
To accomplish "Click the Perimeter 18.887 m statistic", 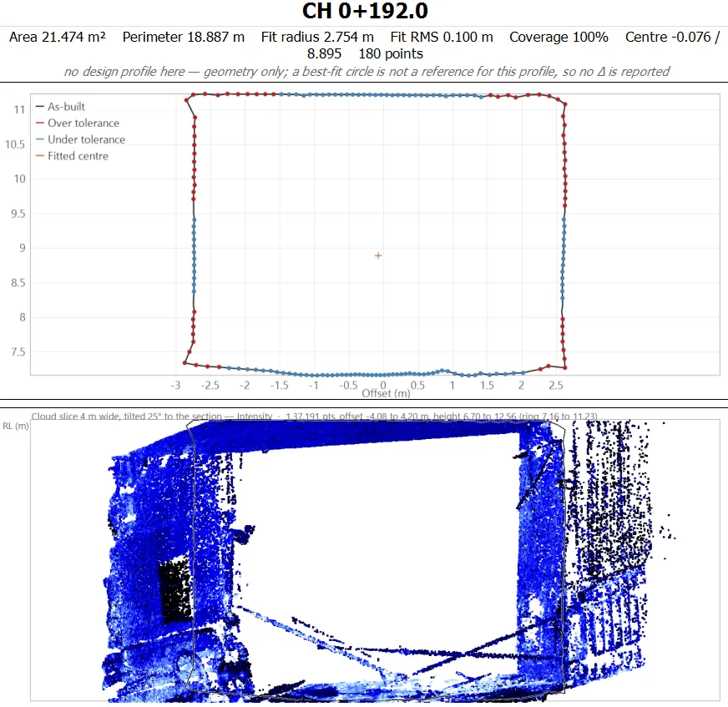I will 184,37.
